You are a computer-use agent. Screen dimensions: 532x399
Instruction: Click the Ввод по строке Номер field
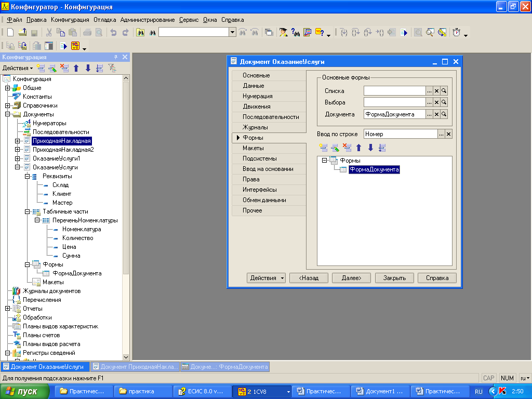[x=401, y=135]
